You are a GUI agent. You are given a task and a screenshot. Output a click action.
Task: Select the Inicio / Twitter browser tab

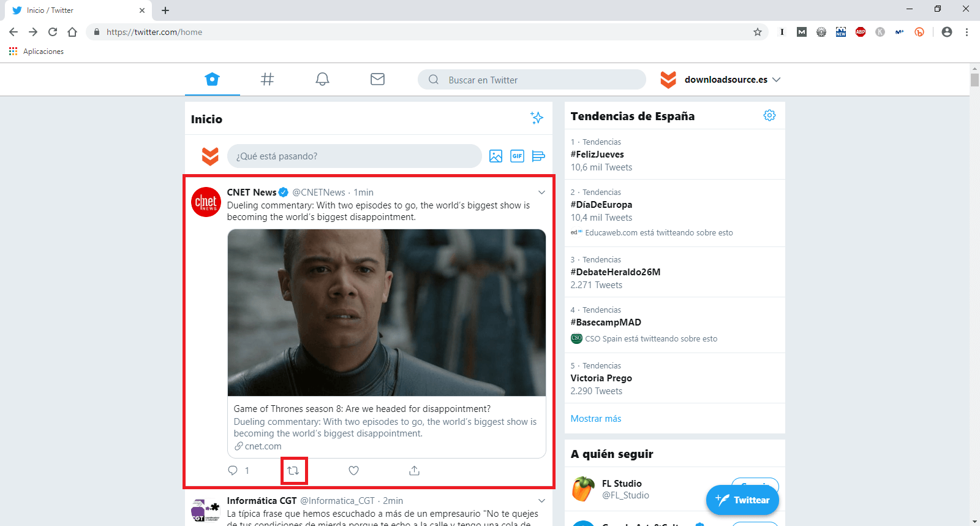coord(78,10)
